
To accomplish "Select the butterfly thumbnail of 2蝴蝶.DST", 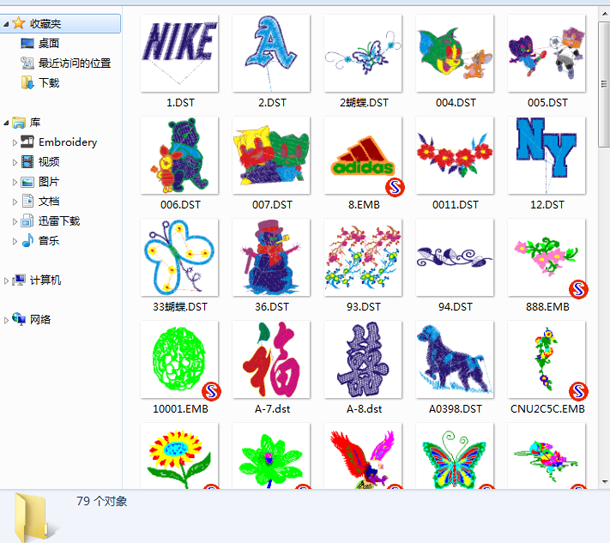I will pyautogui.click(x=363, y=53).
